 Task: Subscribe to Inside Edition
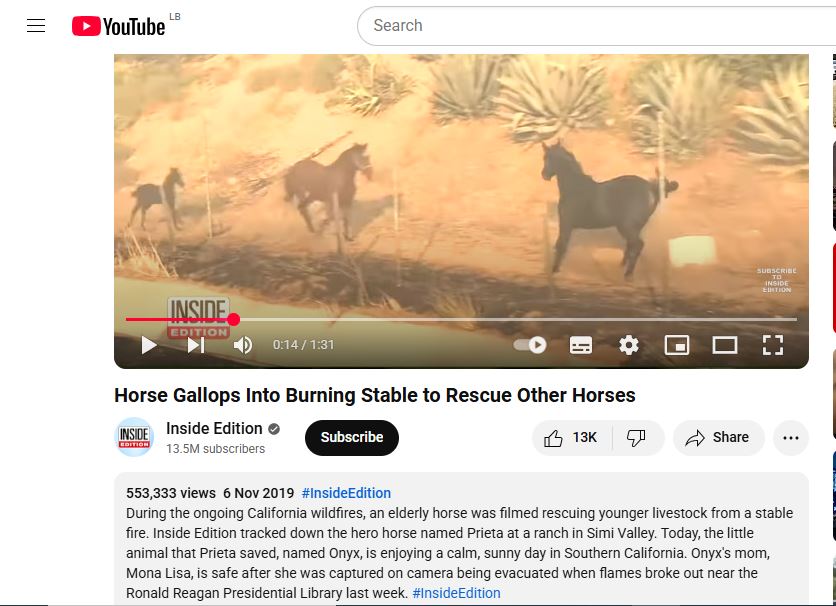tap(352, 438)
